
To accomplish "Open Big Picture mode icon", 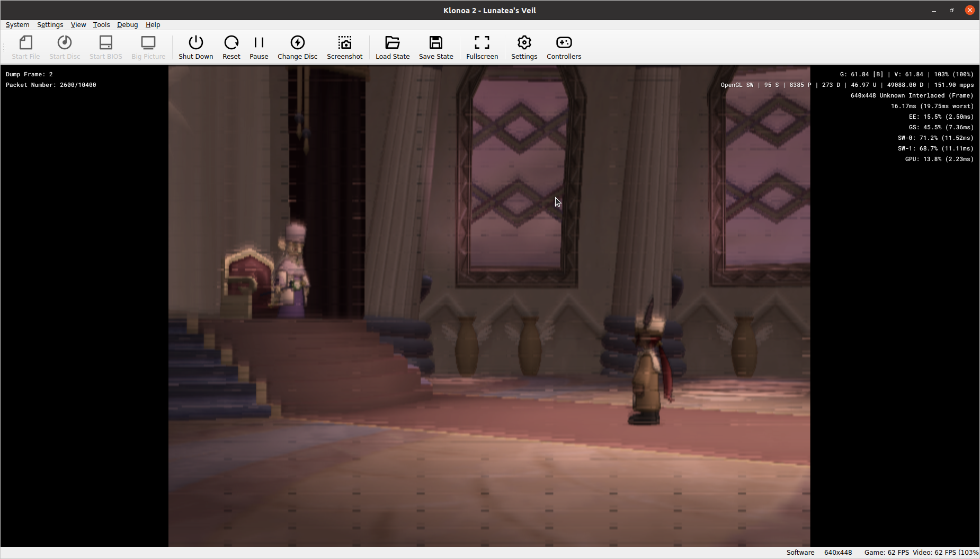I will pos(148,48).
